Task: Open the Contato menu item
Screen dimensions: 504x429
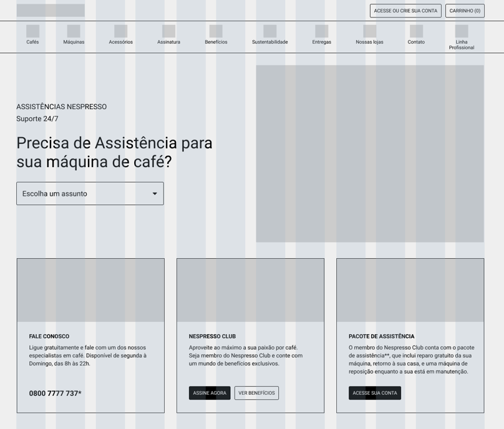Action: click(x=416, y=42)
